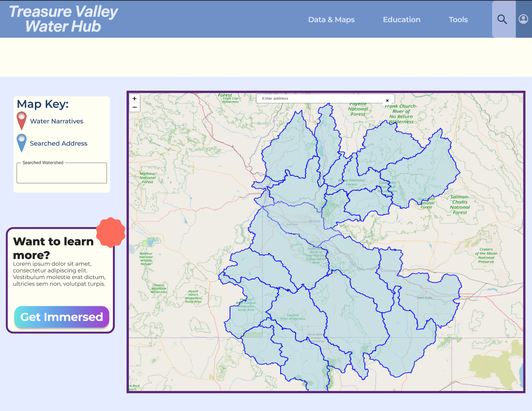Viewport: 532px width, 411px height.
Task: Zoom out the map with minus button
Action: 135,107
